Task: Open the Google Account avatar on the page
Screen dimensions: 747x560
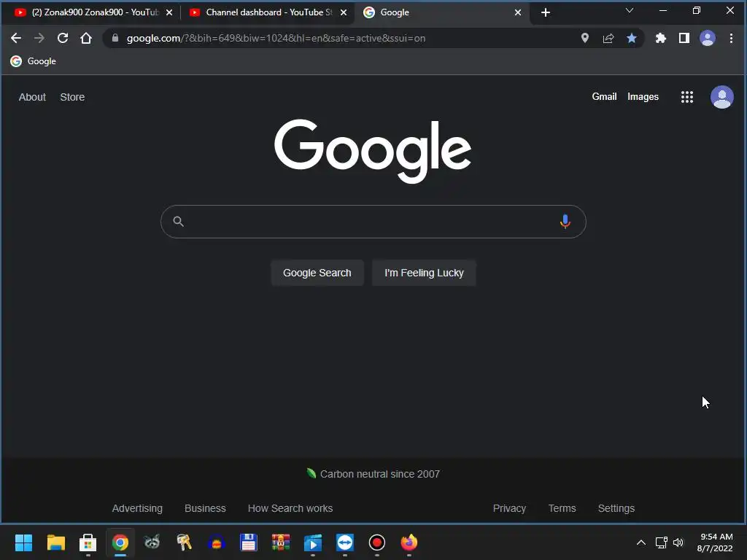Action: point(721,97)
